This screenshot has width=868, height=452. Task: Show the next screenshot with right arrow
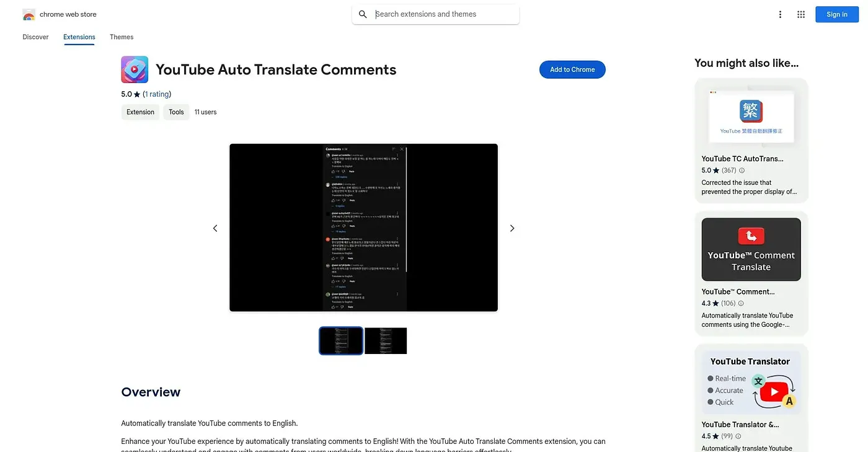tap(512, 228)
